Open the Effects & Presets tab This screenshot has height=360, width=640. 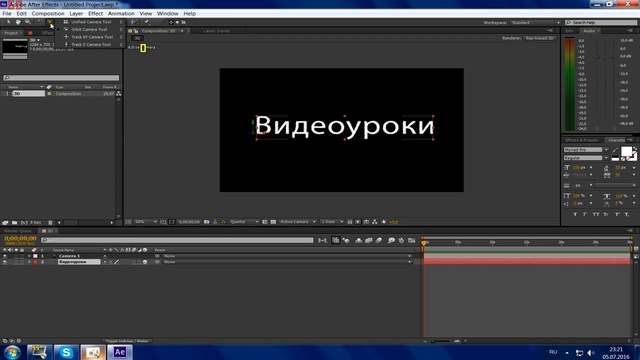tap(581, 140)
